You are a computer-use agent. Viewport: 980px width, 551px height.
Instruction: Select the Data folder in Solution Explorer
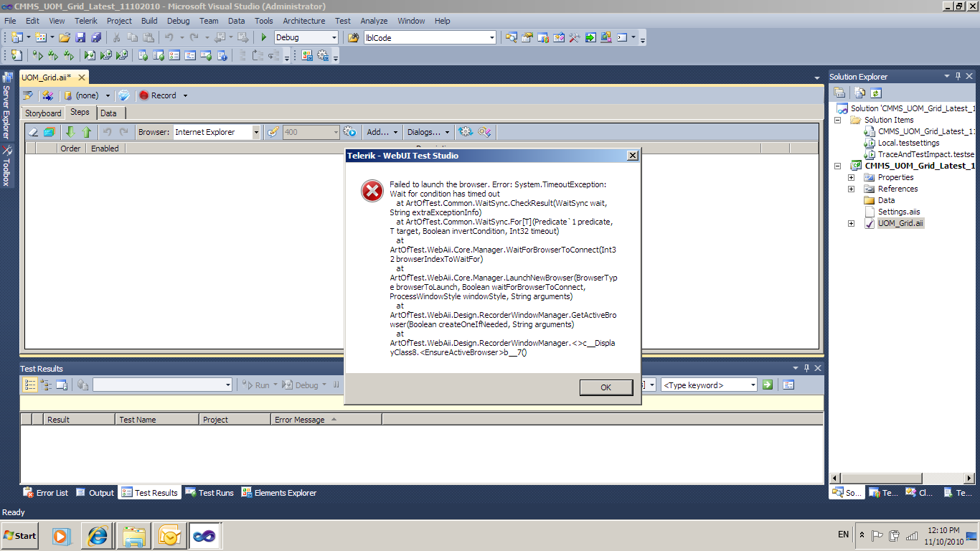tap(886, 200)
